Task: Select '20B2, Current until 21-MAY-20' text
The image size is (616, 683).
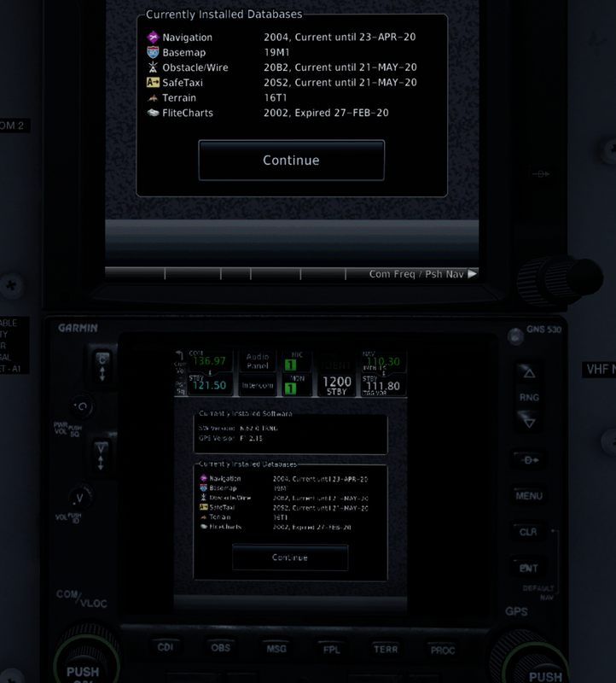Action: [340, 67]
